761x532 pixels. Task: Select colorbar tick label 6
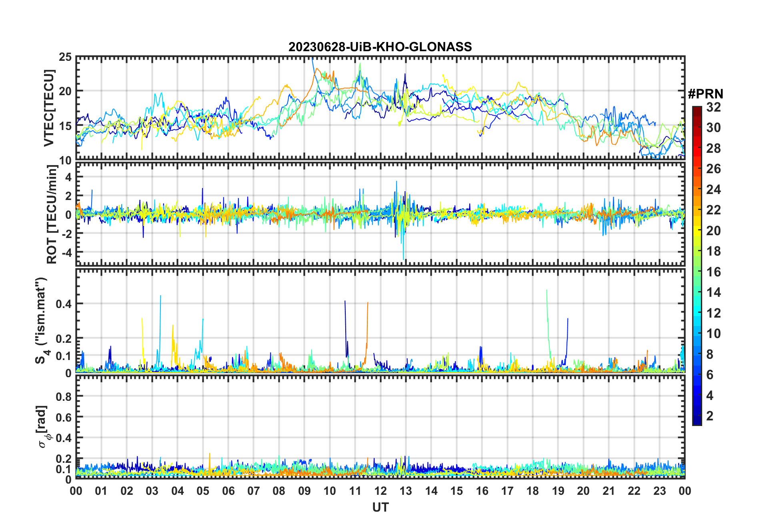tap(710, 375)
